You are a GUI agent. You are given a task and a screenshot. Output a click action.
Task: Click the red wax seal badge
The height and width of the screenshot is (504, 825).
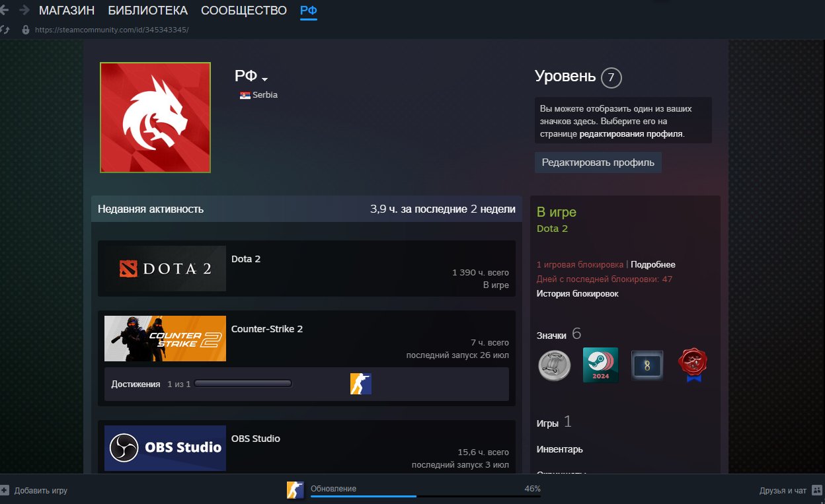(693, 365)
